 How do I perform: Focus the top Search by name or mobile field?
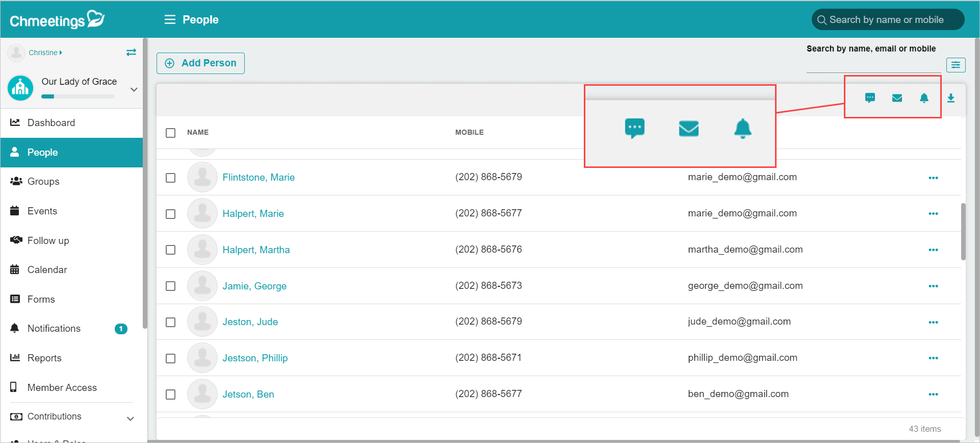point(888,20)
